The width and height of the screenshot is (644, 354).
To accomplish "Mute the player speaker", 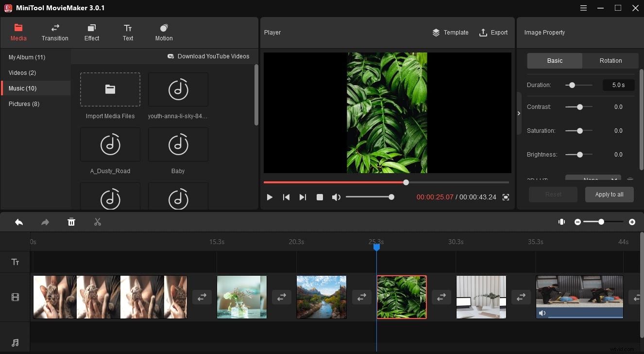I will tap(336, 197).
